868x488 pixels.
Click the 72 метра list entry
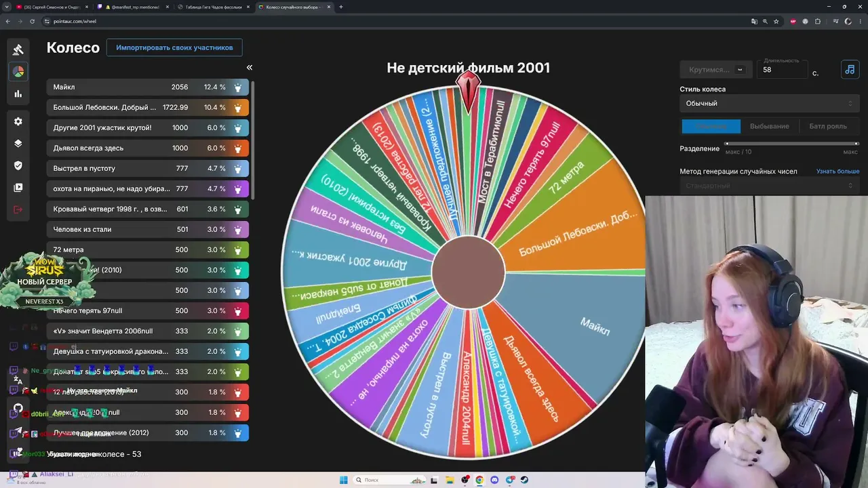click(148, 249)
